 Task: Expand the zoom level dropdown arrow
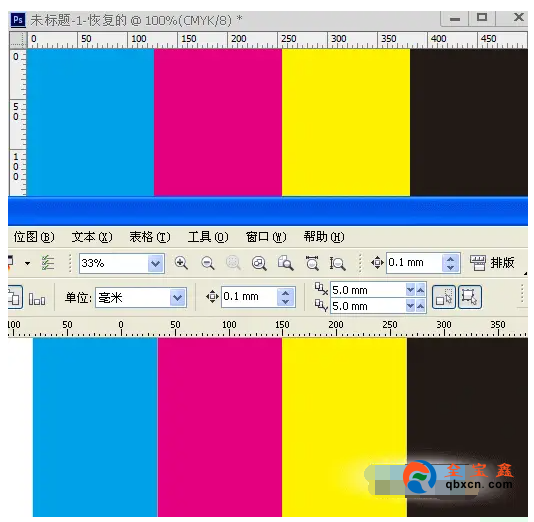(156, 264)
